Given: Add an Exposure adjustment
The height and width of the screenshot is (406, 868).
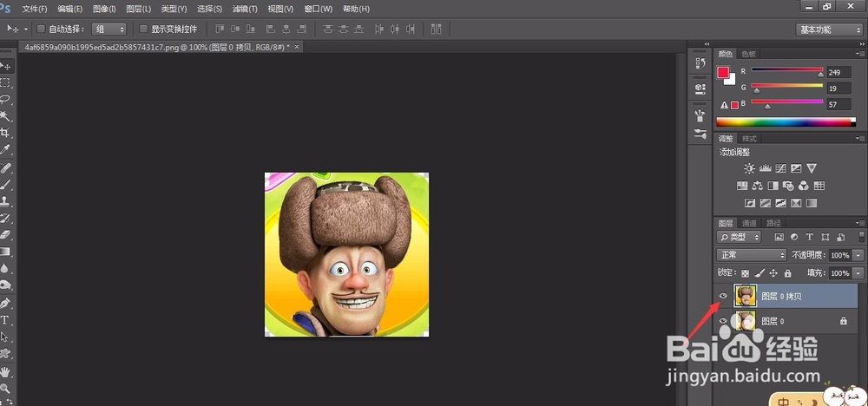Looking at the screenshot, I should pyautogui.click(x=796, y=168).
